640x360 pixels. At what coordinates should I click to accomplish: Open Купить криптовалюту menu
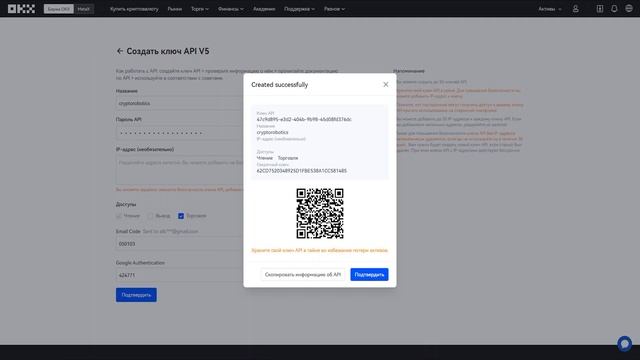click(x=134, y=9)
